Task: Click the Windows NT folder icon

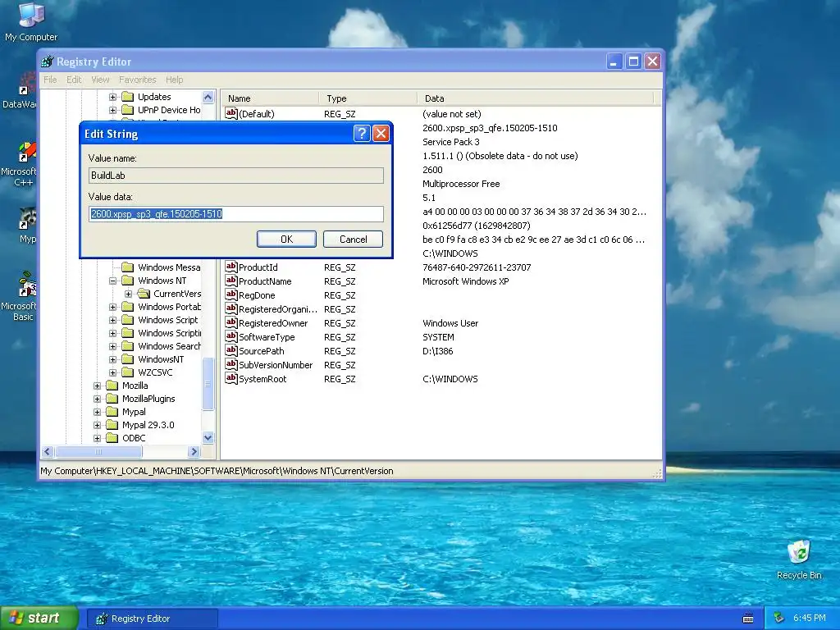Action: point(127,281)
